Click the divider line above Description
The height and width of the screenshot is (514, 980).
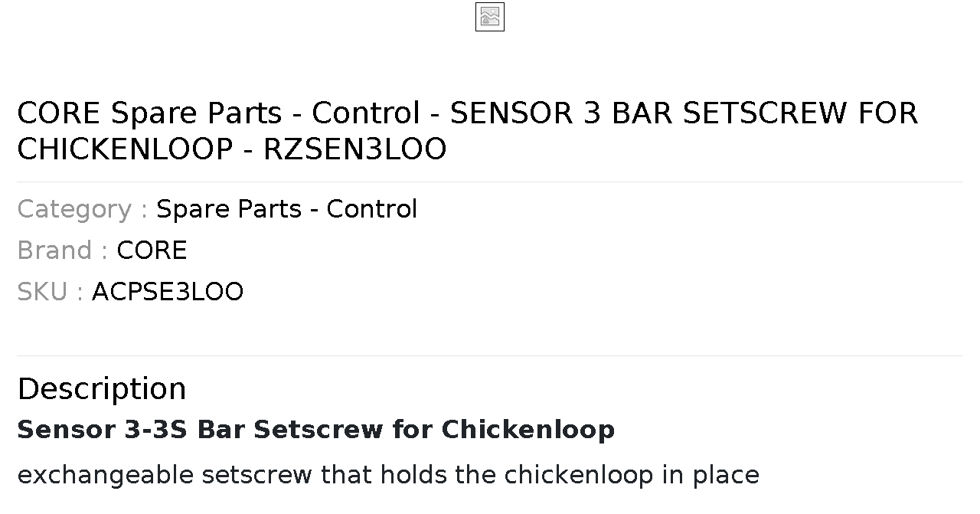490,355
